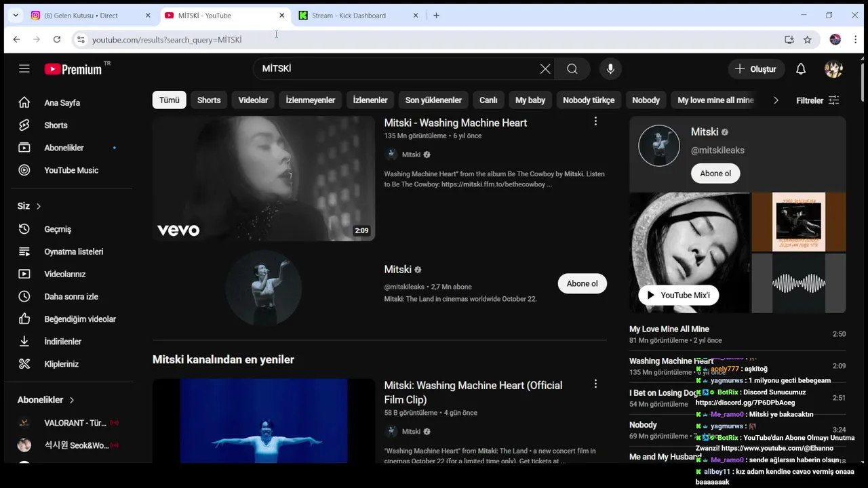The width and height of the screenshot is (868, 488).
Task: Open the tab search dropdown arrow
Action: coord(16,16)
